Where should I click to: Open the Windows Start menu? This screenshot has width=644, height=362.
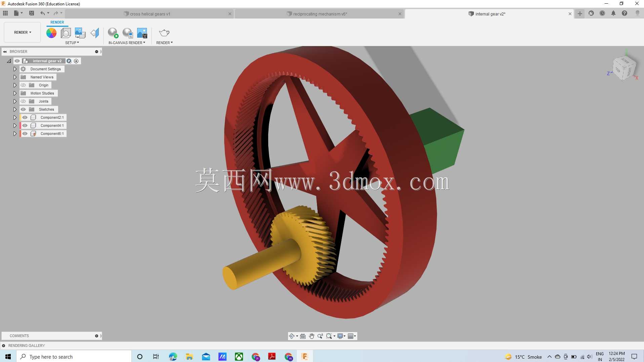pyautogui.click(x=8, y=357)
